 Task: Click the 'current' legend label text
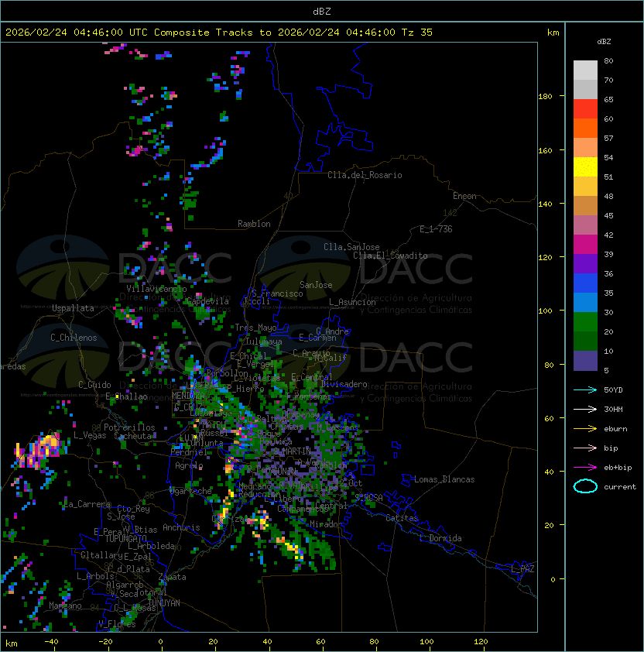coord(620,487)
